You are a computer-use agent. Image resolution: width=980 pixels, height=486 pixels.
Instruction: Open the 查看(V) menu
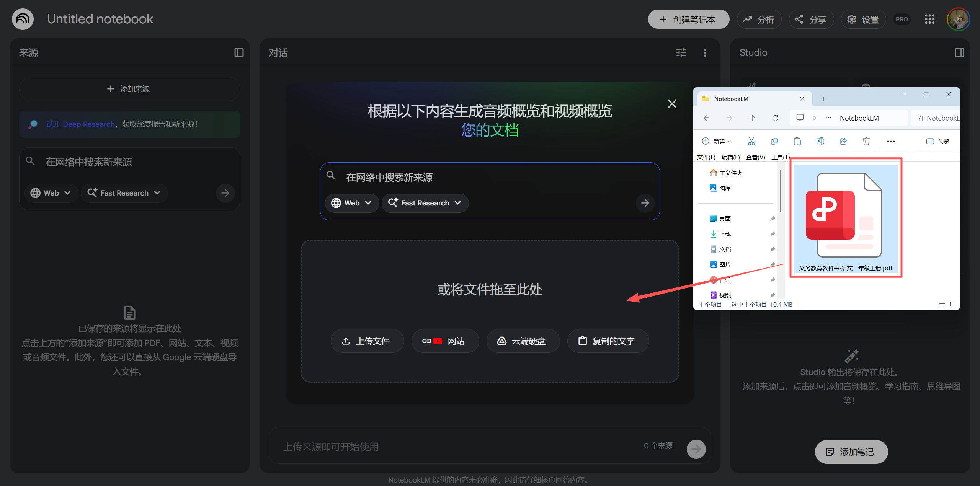755,157
